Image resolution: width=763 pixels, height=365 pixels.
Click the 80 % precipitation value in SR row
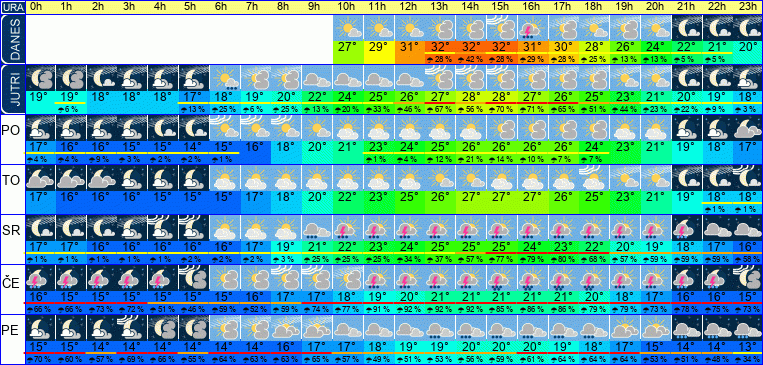point(563,258)
